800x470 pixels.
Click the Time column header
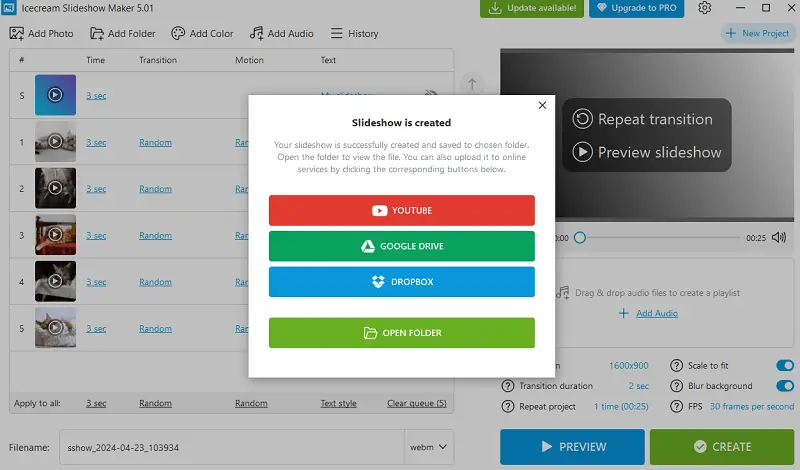[95, 60]
